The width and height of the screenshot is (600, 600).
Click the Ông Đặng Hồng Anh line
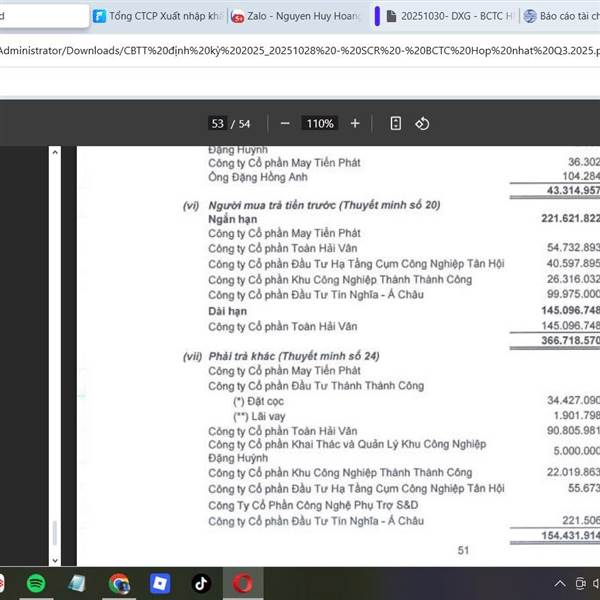[x=258, y=177]
